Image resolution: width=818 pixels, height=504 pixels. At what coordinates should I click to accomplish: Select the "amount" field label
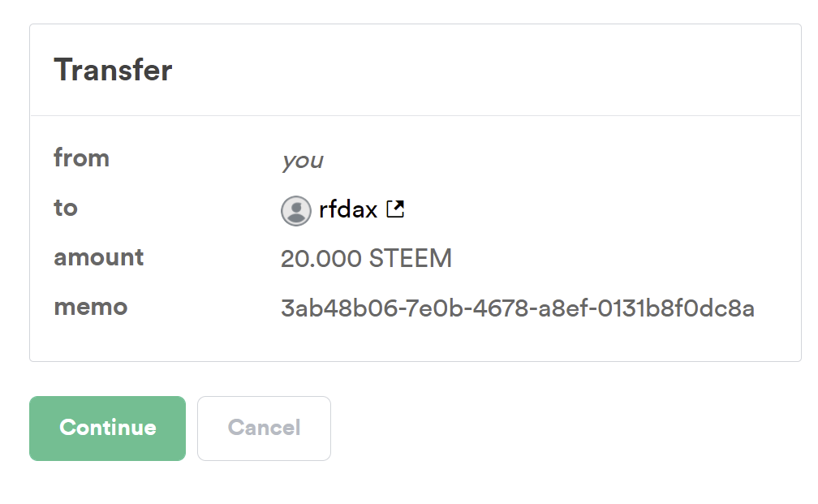(x=98, y=257)
